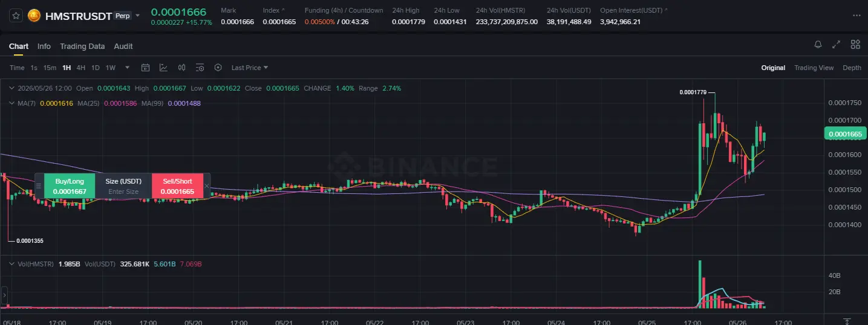Select the 1H interval
868x325 pixels.
click(x=67, y=68)
